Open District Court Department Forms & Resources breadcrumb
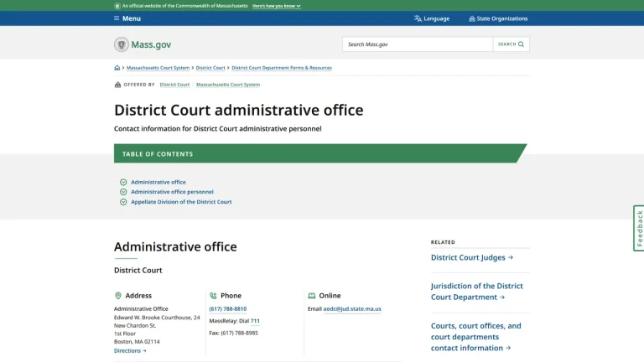The height and width of the screenshot is (362, 644). click(282, 68)
